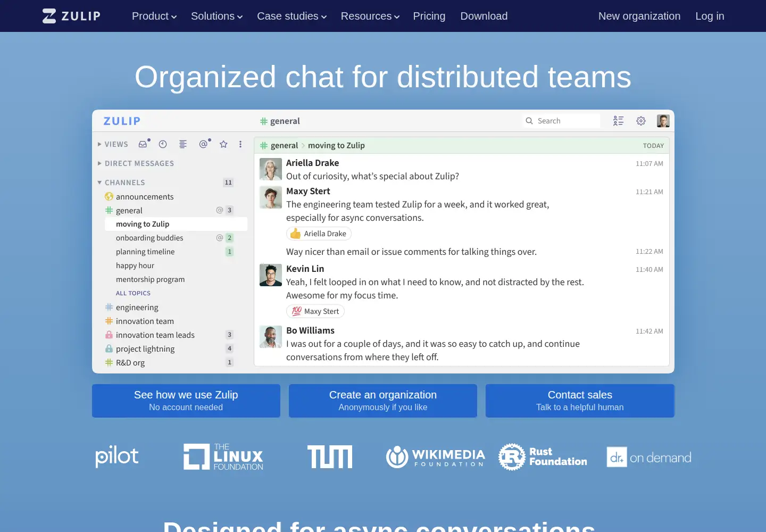The width and height of the screenshot is (766, 532).
Task: Open the recent conversations clock icon
Action: [163, 144]
